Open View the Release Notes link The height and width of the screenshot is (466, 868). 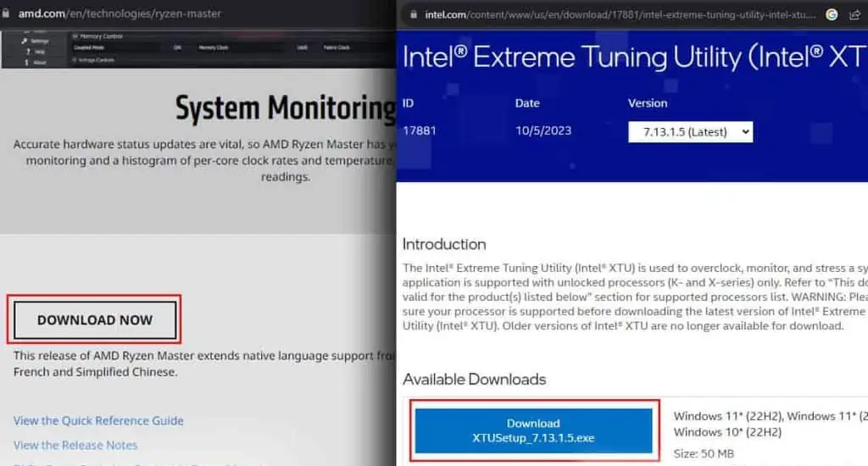click(x=75, y=445)
